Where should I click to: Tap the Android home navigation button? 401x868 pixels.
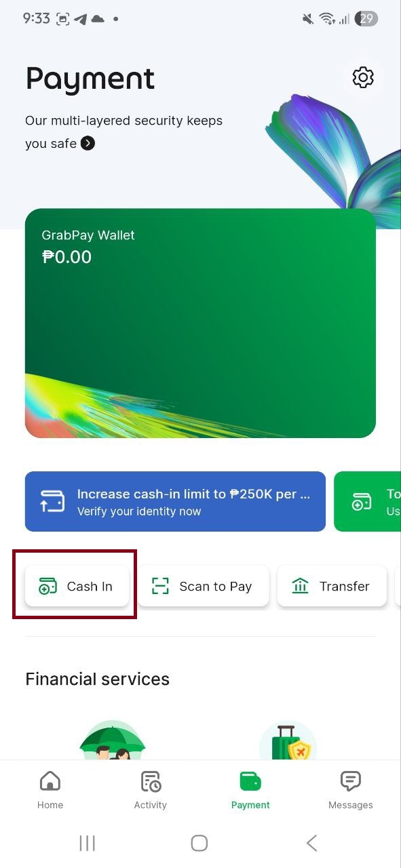tap(199, 843)
